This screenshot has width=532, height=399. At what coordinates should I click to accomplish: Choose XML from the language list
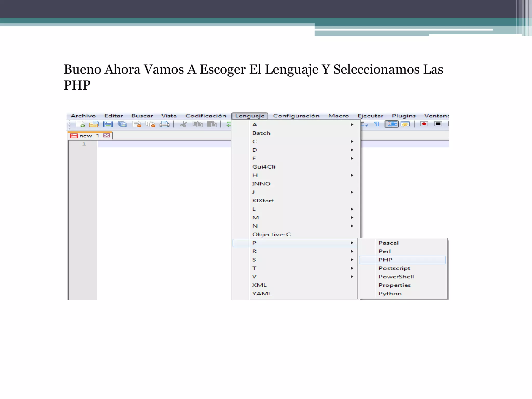295,285
